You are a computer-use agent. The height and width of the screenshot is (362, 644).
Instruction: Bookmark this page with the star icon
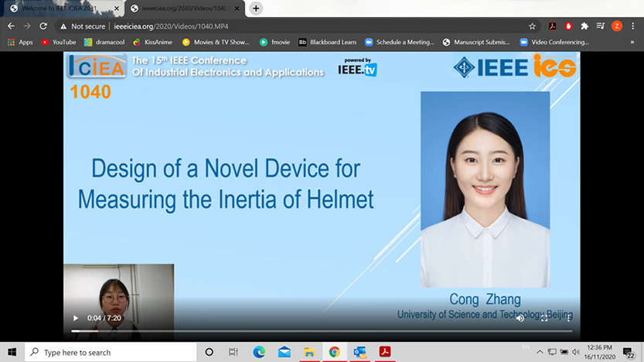(532, 26)
